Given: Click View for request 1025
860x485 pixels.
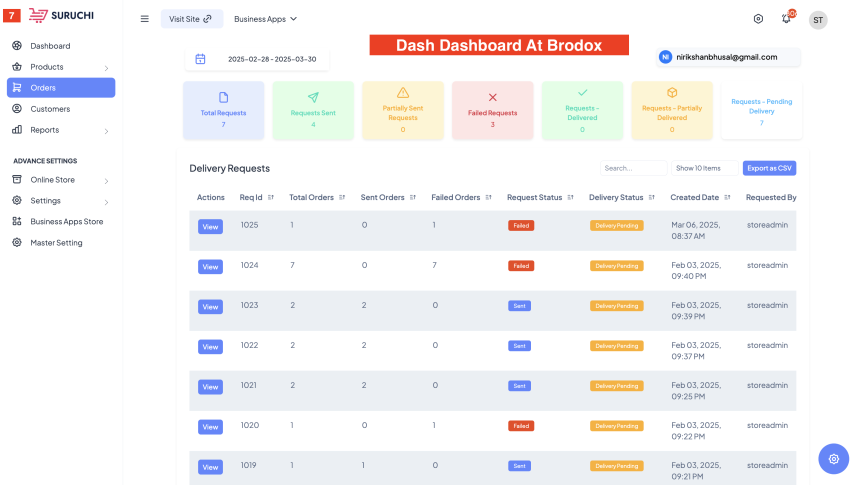Looking at the screenshot, I should [210, 227].
